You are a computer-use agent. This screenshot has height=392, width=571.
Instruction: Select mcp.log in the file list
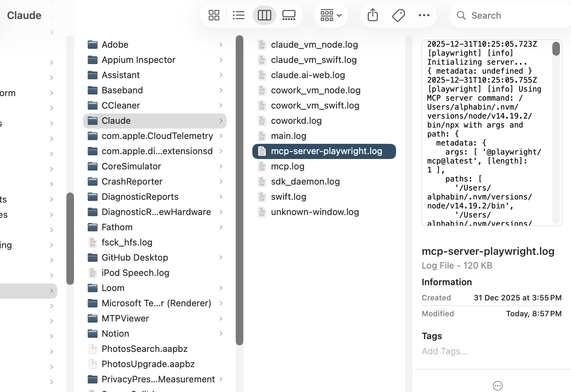287,166
